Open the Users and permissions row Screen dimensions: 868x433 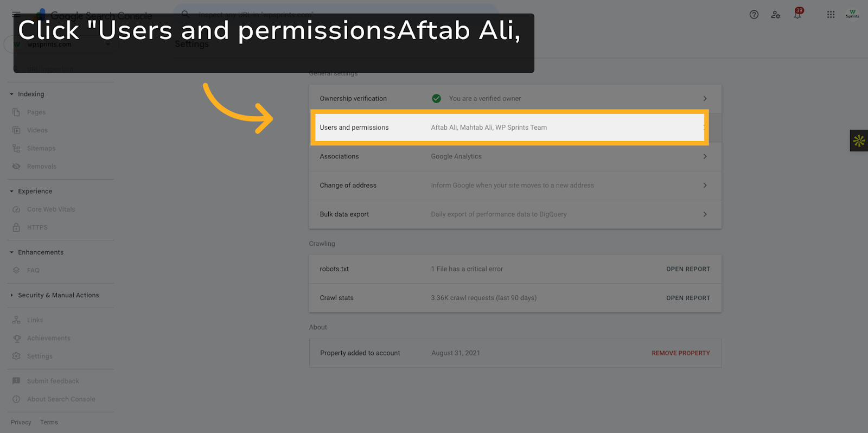tap(509, 128)
